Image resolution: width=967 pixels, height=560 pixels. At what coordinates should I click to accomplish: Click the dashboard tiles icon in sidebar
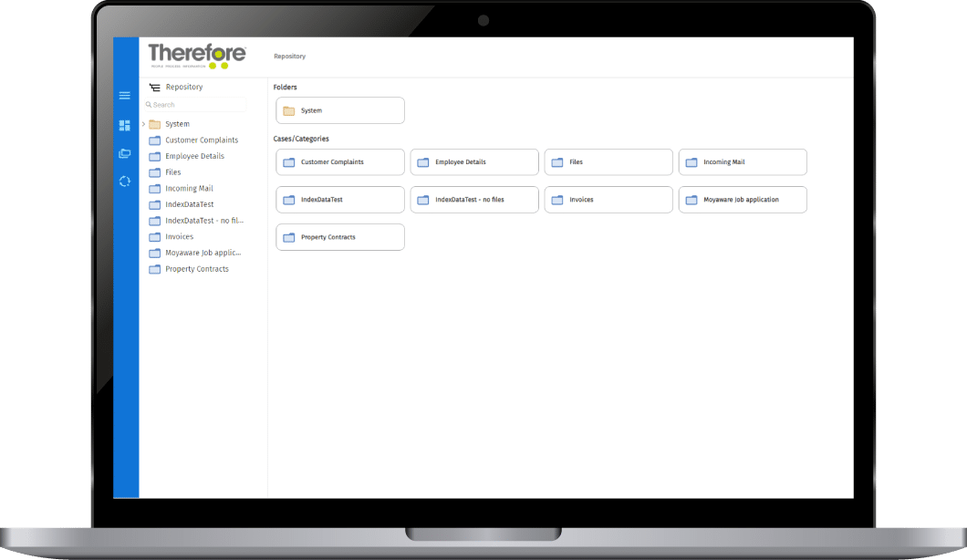tap(125, 125)
